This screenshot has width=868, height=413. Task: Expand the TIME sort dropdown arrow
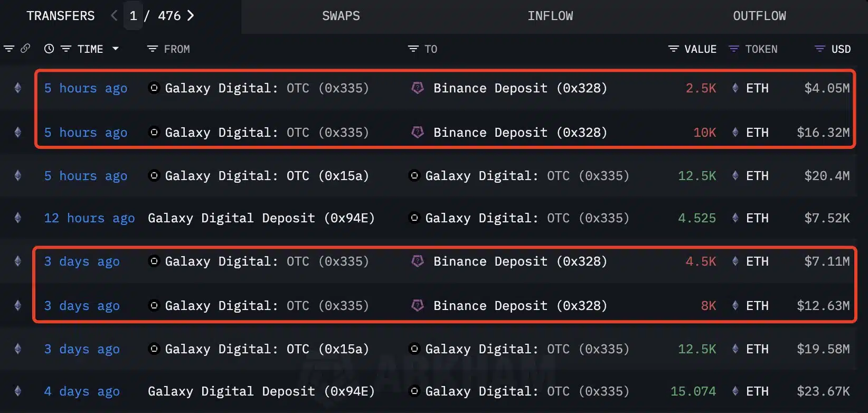click(x=116, y=49)
